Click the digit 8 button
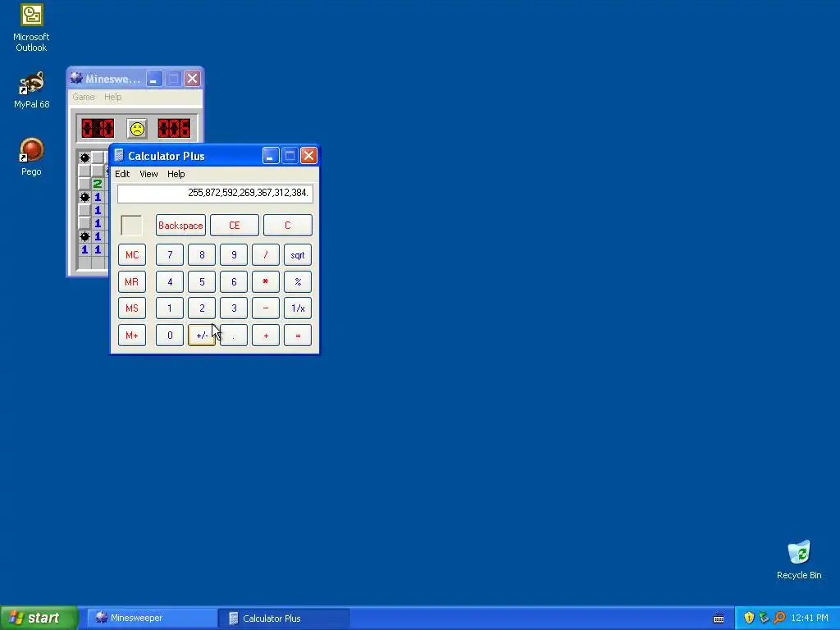 pos(202,255)
